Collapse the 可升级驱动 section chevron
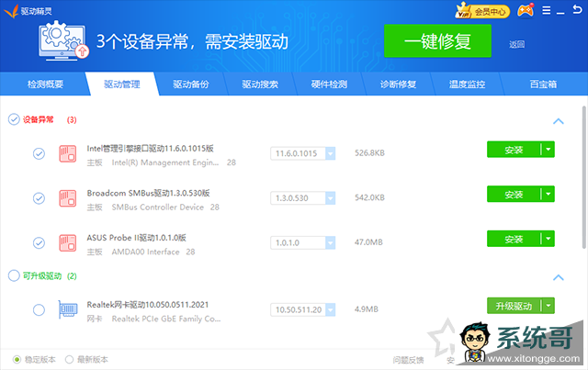The width and height of the screenshot is (588, 370). [559, 277]
